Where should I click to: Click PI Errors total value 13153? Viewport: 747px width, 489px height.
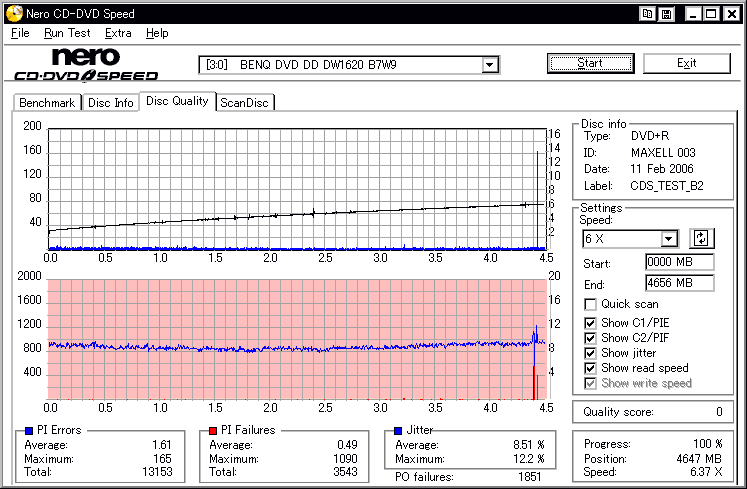[x=157, y=472]
